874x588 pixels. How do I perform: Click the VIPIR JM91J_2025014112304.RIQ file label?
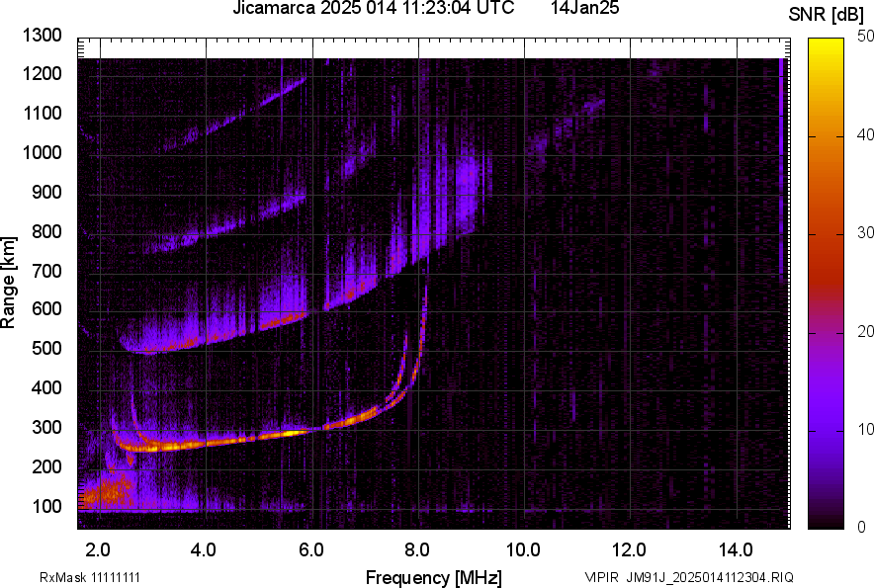tap(689, 577)
